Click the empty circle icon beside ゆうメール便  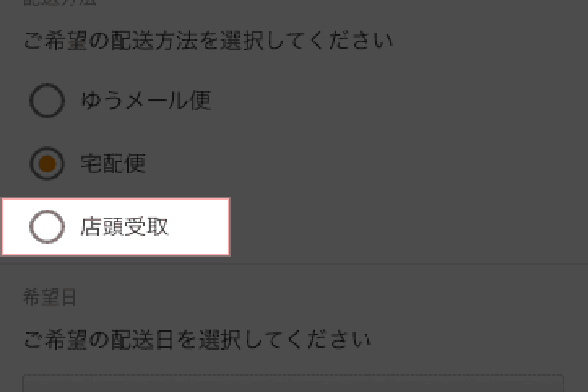47,100
